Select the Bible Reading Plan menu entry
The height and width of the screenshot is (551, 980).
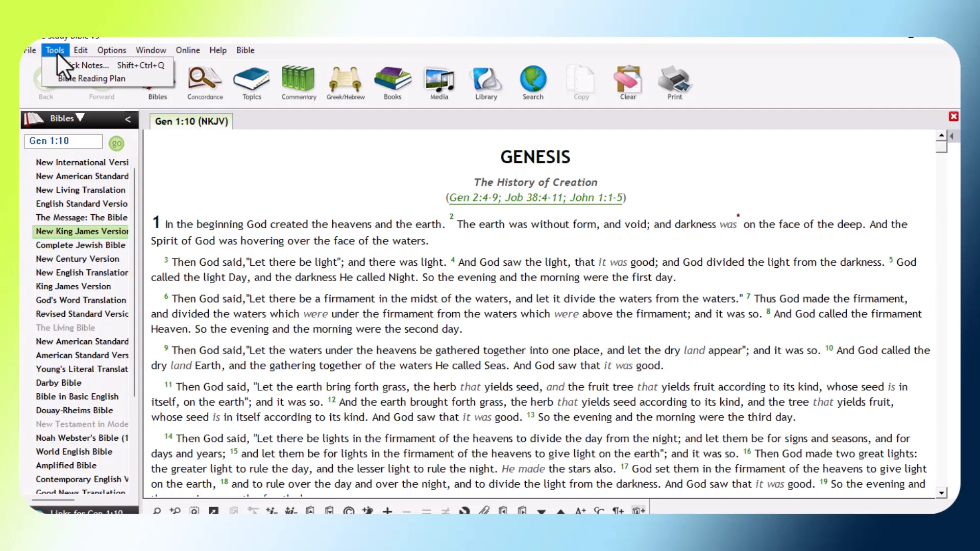[x=108, y=79]
